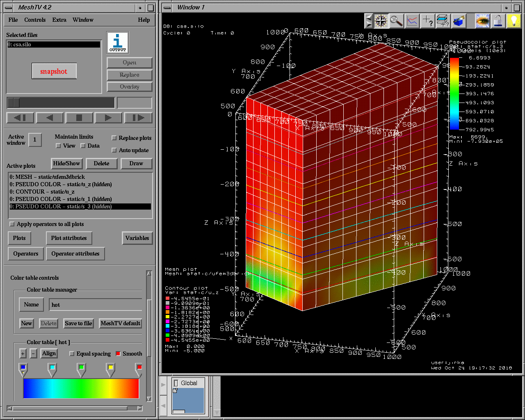525x420 pixels.
Task: Disable the Smooth color table toggle
Action: pyautogui.click(x=118, y=354)
